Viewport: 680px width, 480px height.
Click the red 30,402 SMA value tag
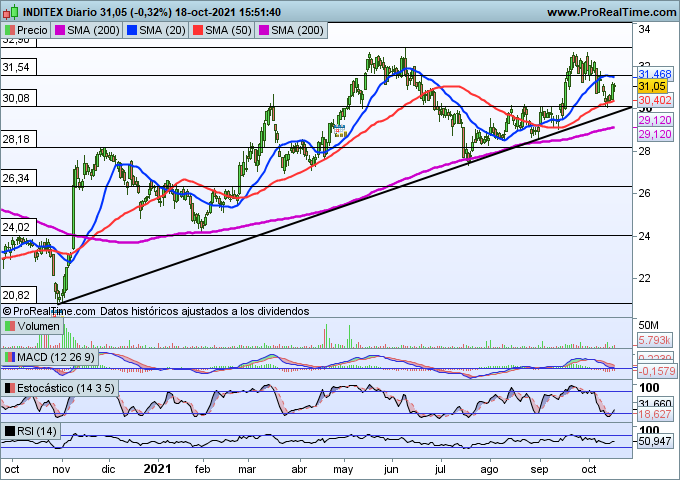[655, 100]
